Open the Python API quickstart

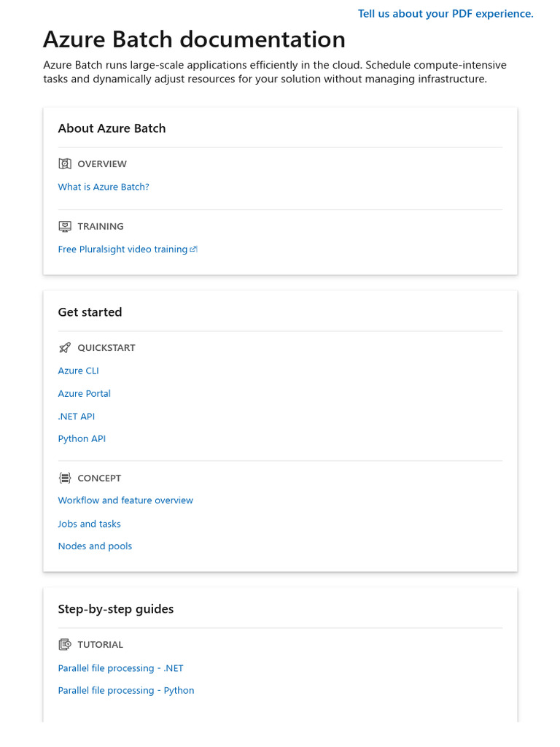82,439
